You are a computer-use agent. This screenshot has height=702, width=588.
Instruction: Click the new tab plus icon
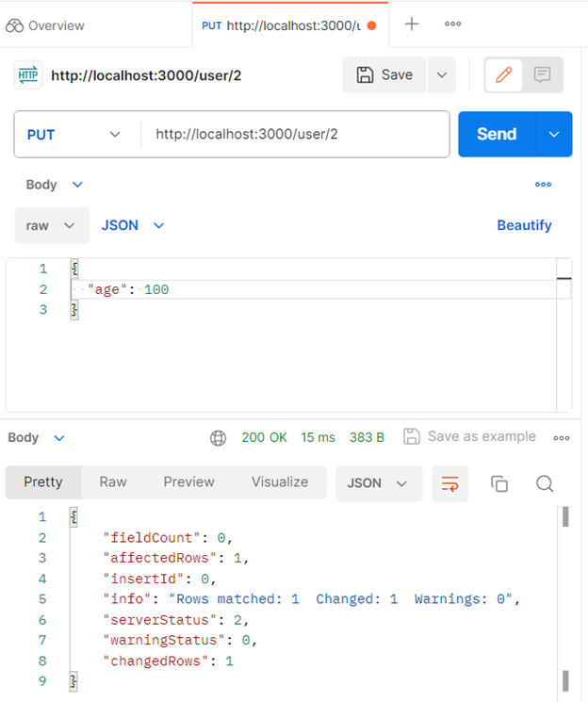[x=412, y=24]
